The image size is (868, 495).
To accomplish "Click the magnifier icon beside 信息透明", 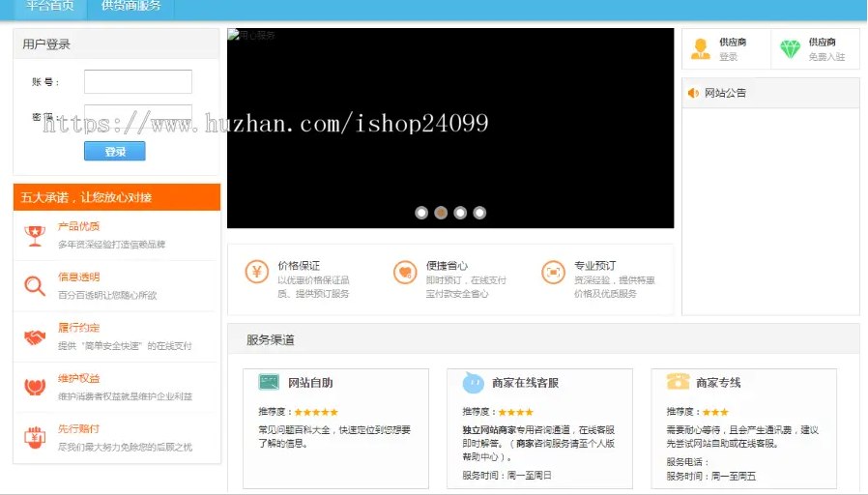I will pyautogui.click(x=35, y=286).
